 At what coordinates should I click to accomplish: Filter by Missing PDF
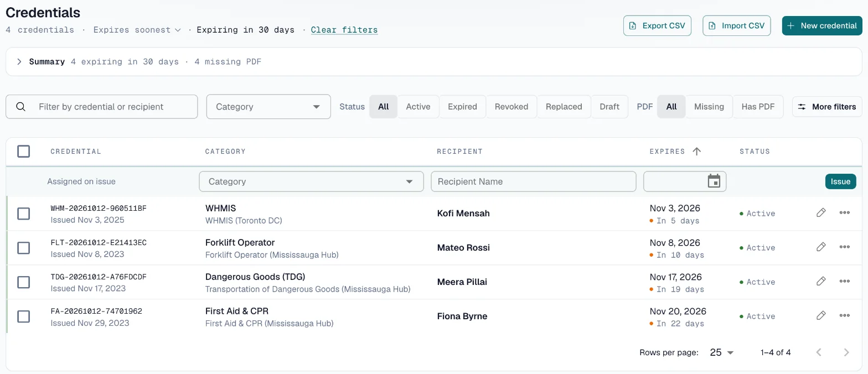[709, 107]
